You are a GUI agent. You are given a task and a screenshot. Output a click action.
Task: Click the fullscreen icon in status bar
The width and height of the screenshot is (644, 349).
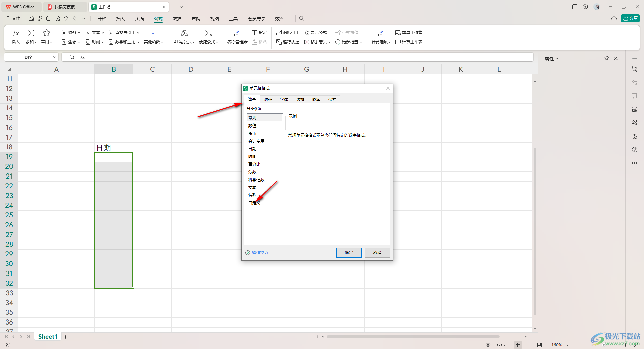(x=636, y=345)
